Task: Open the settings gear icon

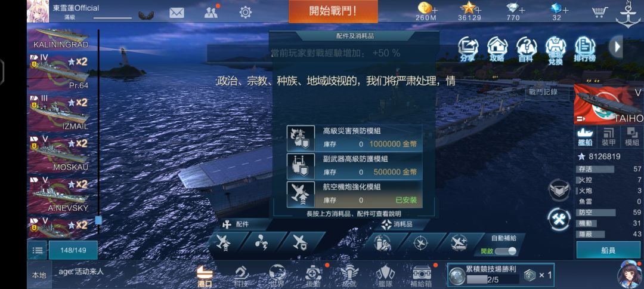Action: [245, 13]
